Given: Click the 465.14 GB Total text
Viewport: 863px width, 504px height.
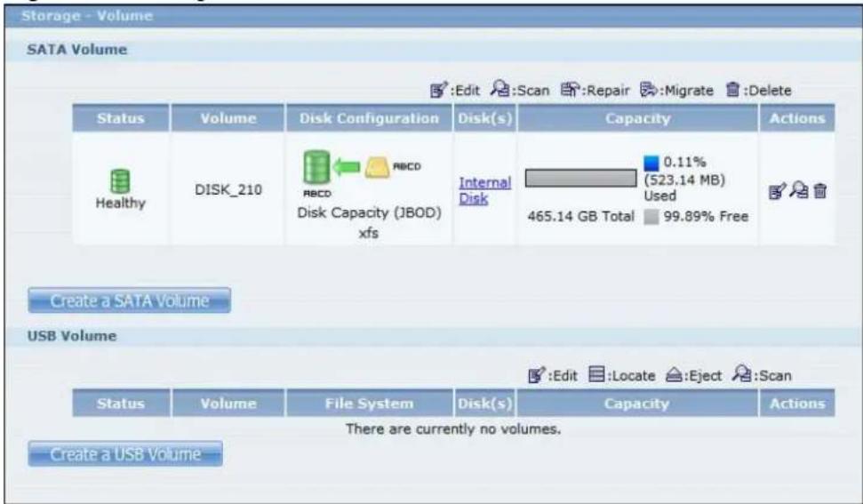Looking at the screenshot, I should click(x=580, y=216).
